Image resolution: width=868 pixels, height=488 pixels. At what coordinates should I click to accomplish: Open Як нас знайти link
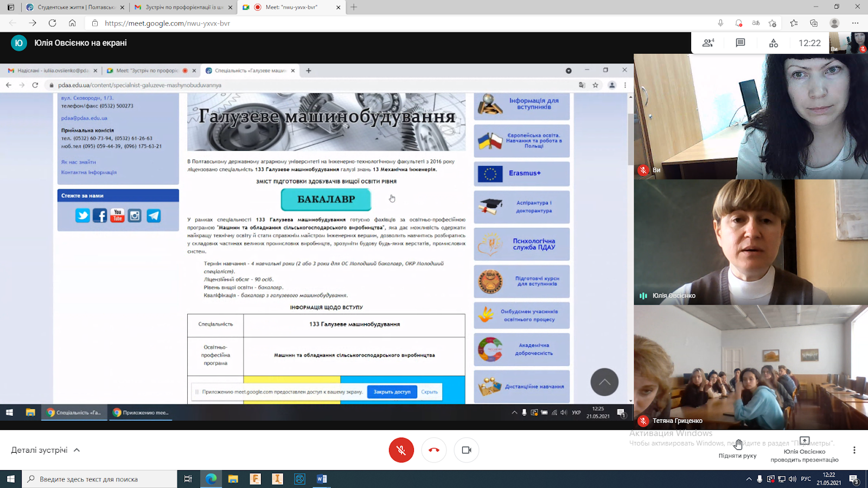(79, 162)
